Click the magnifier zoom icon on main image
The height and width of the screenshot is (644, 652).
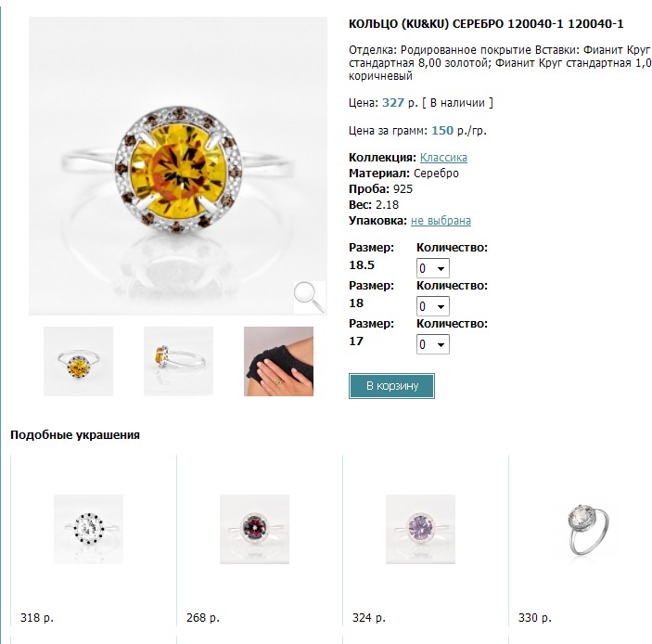(x=309, y=297)
